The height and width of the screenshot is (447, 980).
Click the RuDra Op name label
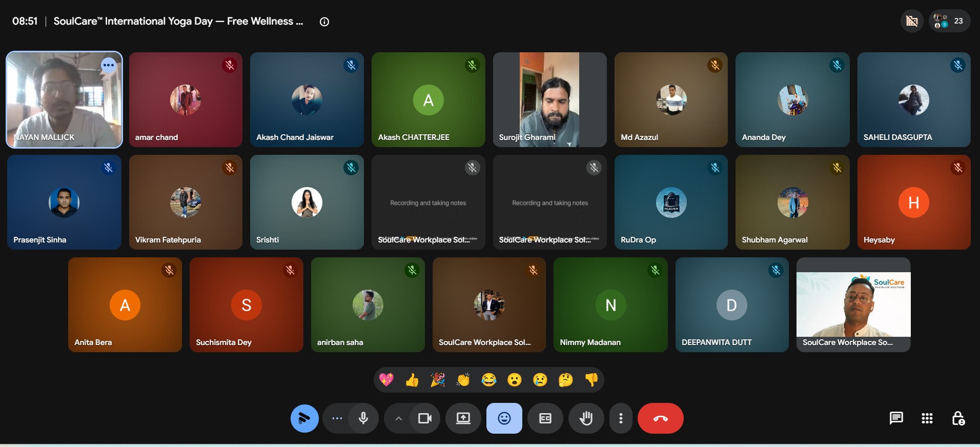[x=638, y=240]
